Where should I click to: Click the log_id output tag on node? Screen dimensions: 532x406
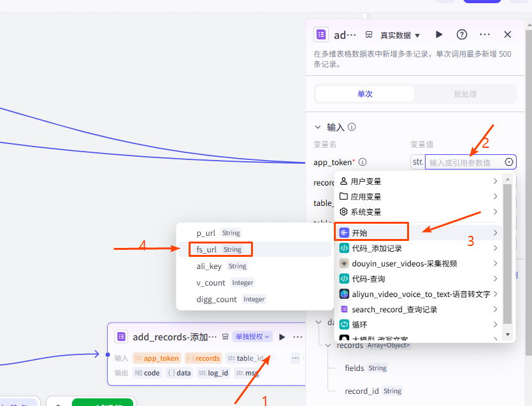click(213, 373)
